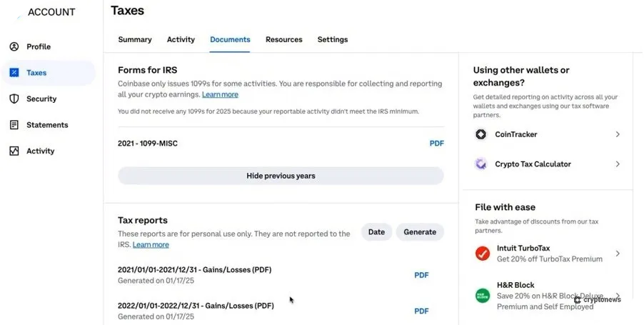The image size is (644, 325).
Task: Click the H&R Block green logo
Action: pyautogui.click(x=483, y=296)
